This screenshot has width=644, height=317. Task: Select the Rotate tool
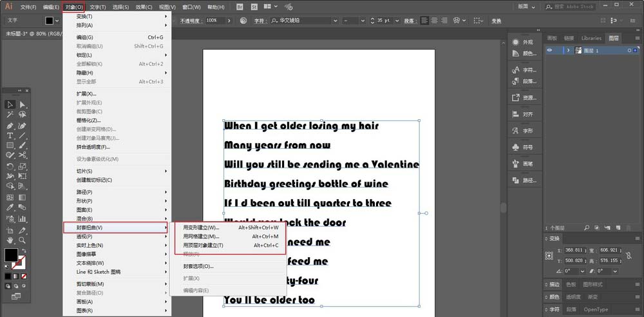(10, 166)
